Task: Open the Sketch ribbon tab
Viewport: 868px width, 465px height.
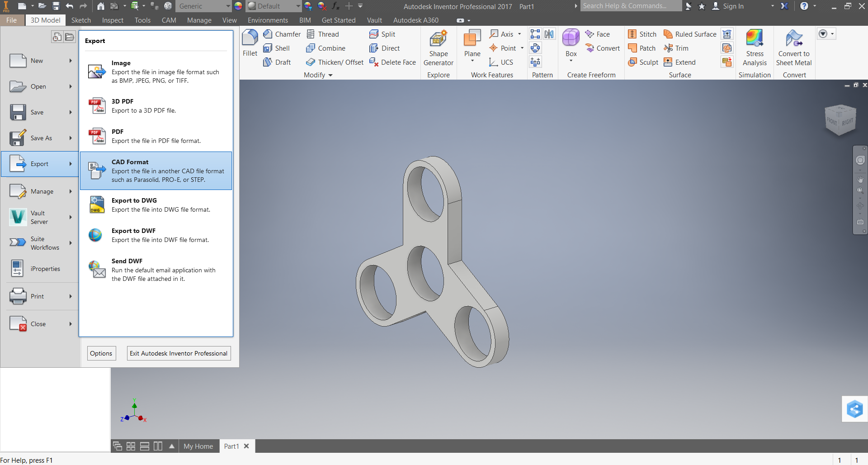Action: pos(81,20)
